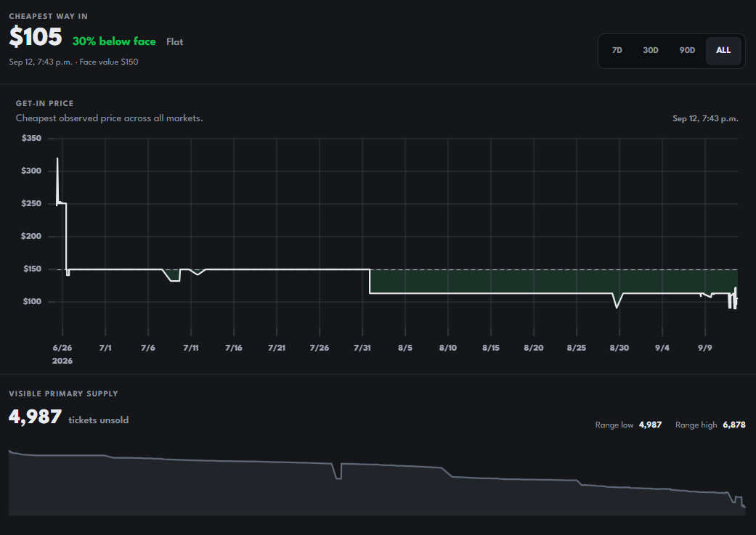Click the "tickets unsold" label
The width and height of the screenshot is (756, 535).
coord(98,420)
